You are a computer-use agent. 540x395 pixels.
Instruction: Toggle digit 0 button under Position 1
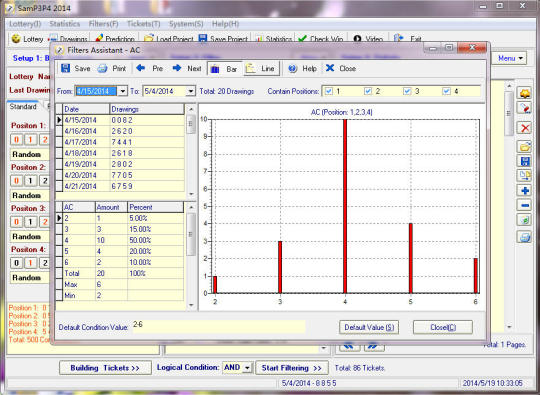tap(17, 139)
